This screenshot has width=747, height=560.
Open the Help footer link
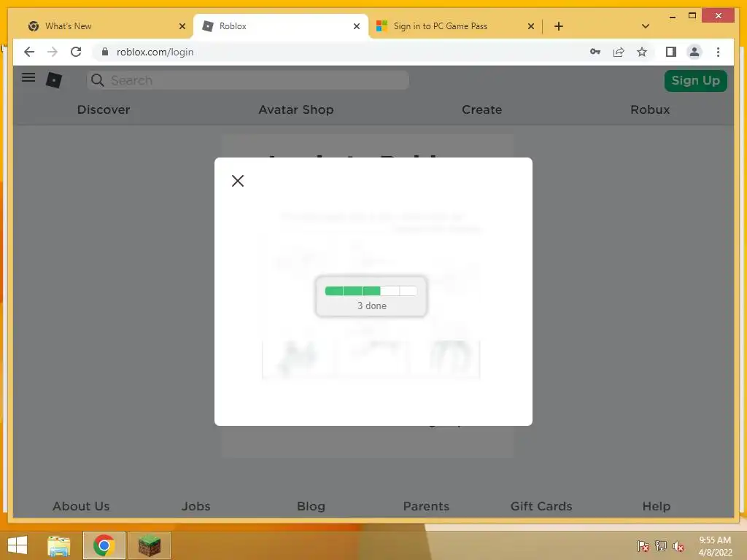click(x=657, y=506)
